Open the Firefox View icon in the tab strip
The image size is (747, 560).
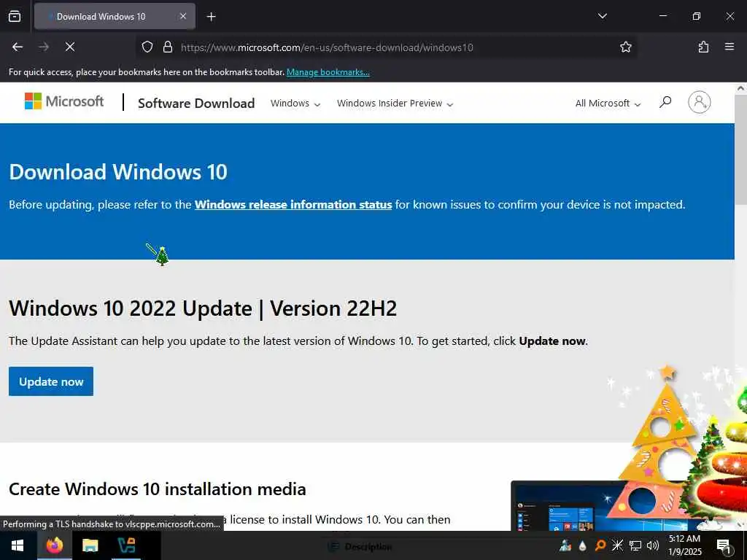(15, 16)
